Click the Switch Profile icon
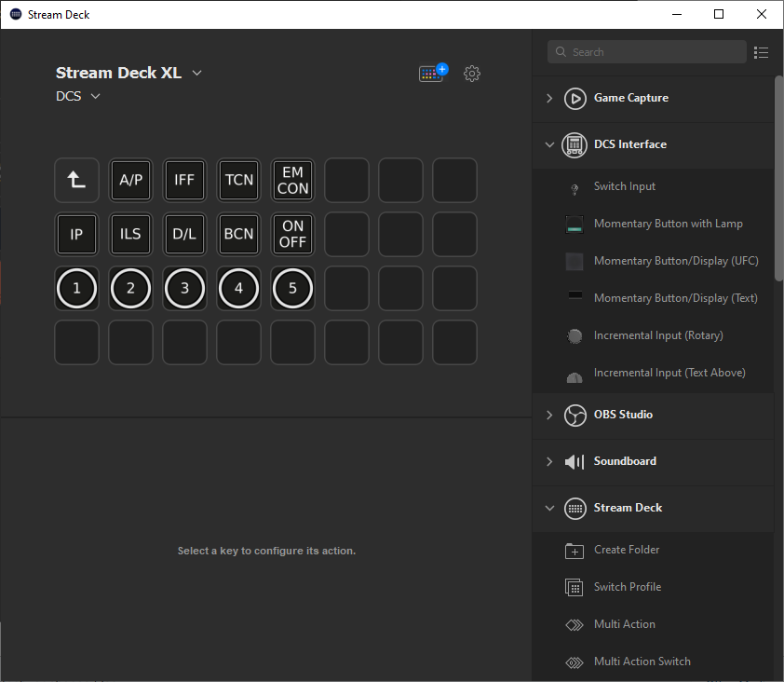 [x=574, y=587]
